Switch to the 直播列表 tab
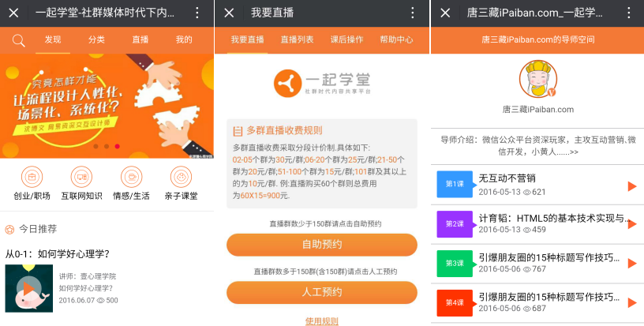Screen dimensions: 644x326 (297, 39)
